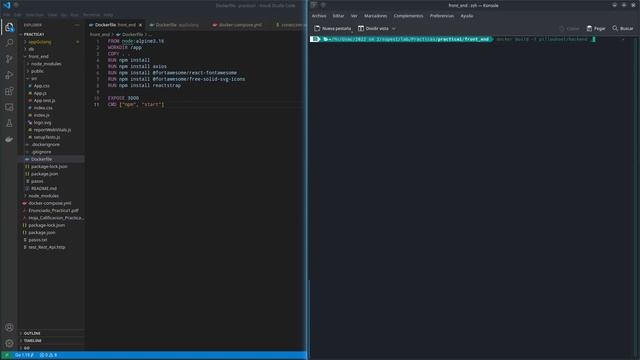This screenshot has height=360, width=640.
Task: Open the Ver menu in Konsole
Action: 354,16
